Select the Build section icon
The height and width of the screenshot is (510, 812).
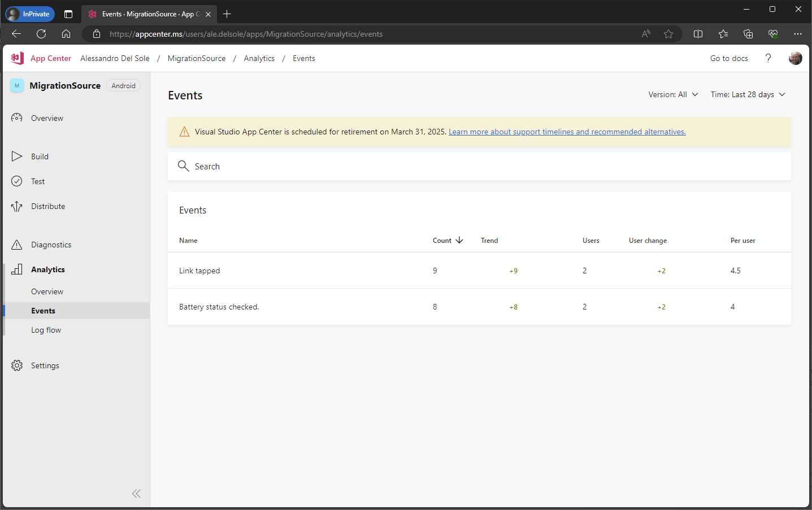(x=16, y=156)
